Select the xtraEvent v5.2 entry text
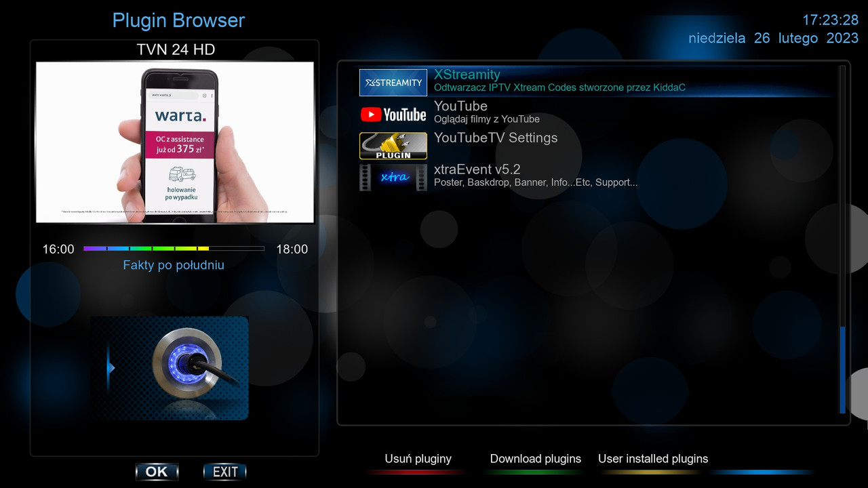 coord(477,169)
